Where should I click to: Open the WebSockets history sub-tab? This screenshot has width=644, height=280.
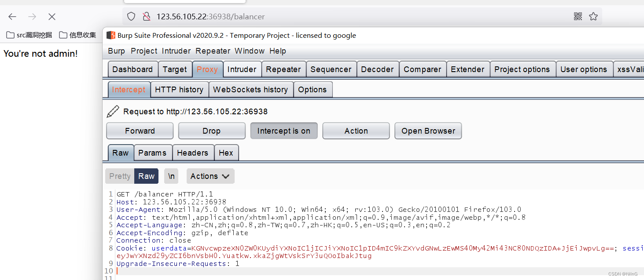250,90
